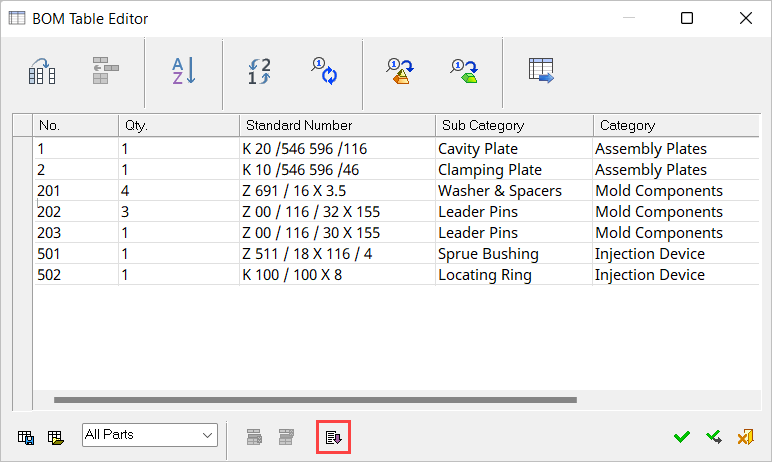This screenshot has height=462, width=772.
Task: Open the All Parts filter dropdown
Action: (150, 435)
